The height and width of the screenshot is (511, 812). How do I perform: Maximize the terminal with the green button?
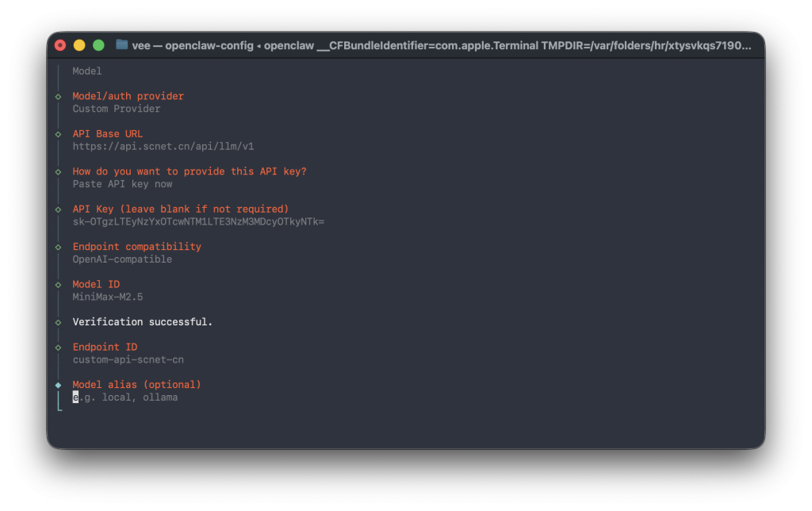pos(98,45)
